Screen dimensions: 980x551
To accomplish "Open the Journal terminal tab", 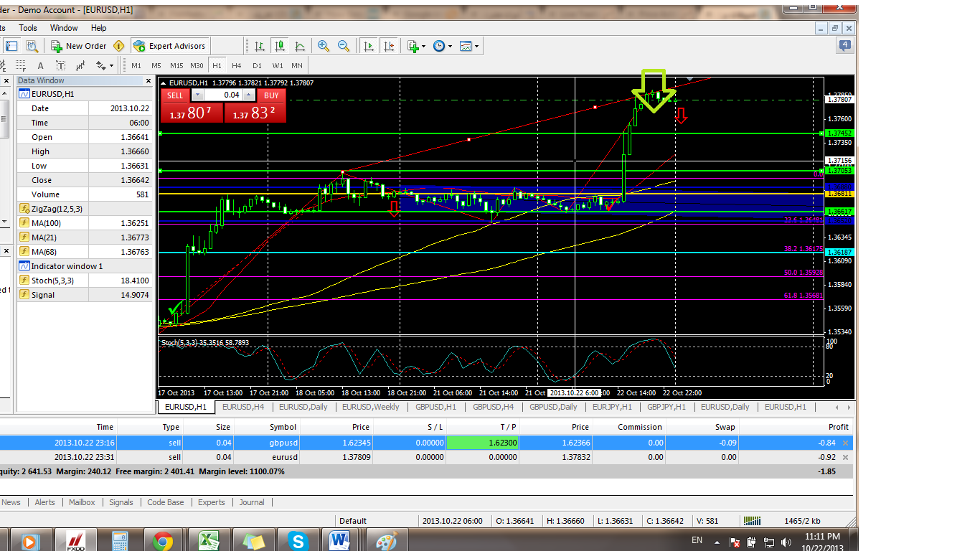I will coord(252,502).
